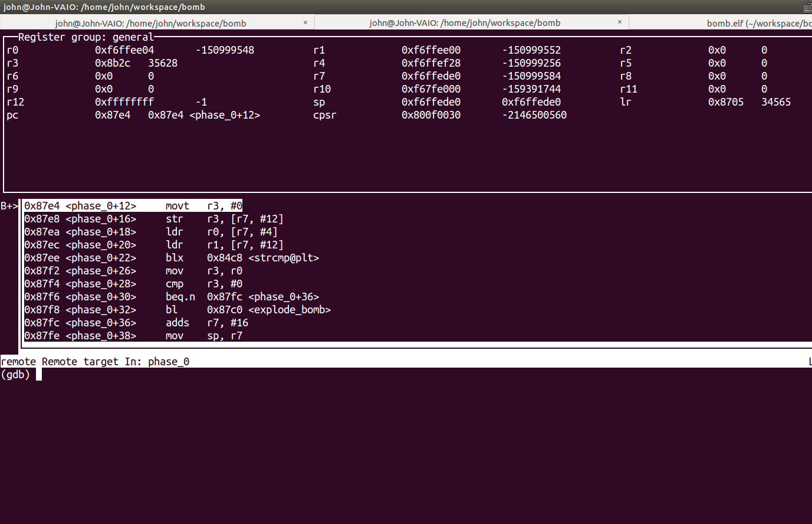Image resolution: width=812 pixels, height=524 pixels.
Task: Click the remote target status line
Action: [x=95, y=362]
